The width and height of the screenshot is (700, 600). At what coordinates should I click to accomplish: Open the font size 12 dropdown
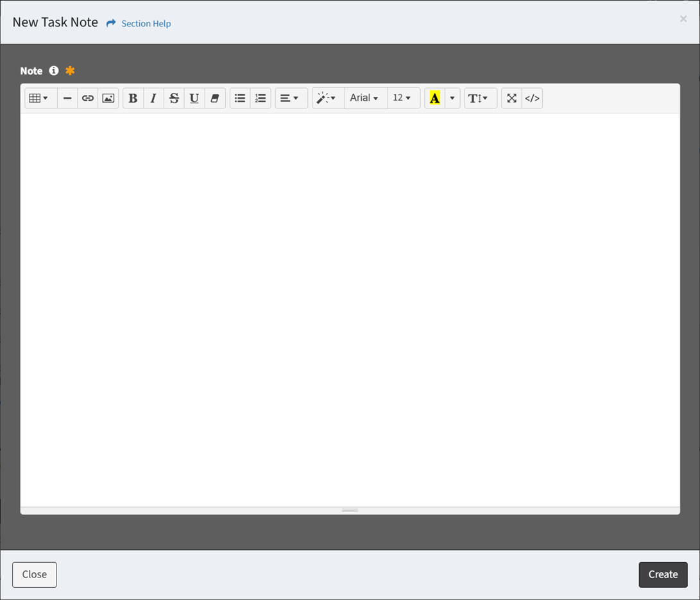(402, 98)
